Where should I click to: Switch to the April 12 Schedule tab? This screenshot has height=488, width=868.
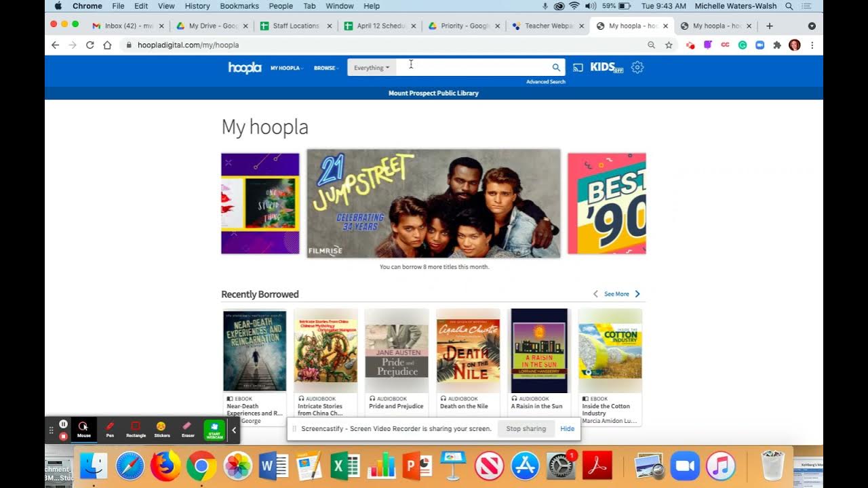[380, 26]
